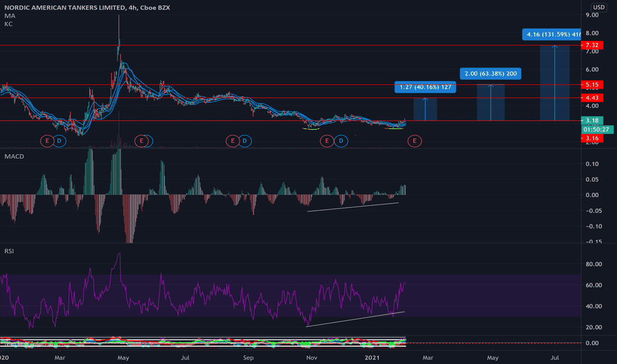Click the 3.18 current price label
This screenshot has width=617, height=364.
point(592,120)
